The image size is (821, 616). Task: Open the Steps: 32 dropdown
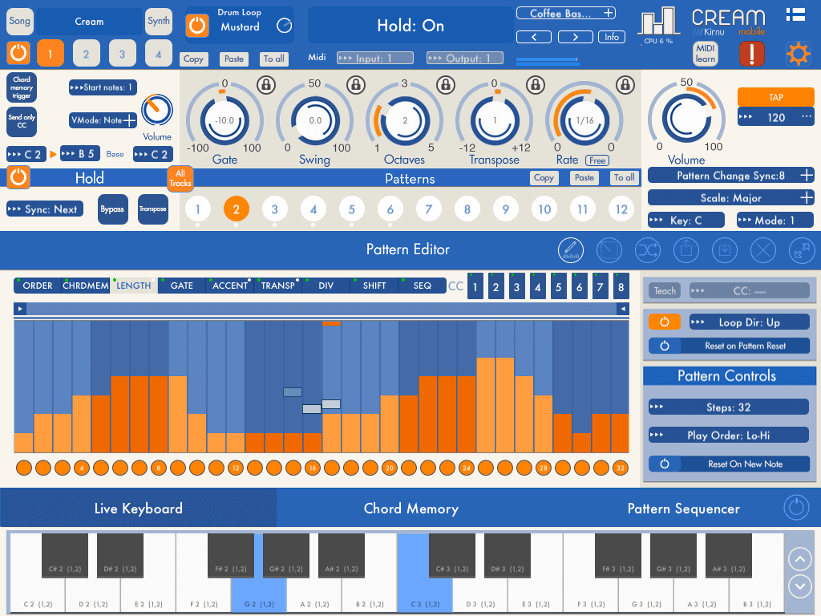729,407
